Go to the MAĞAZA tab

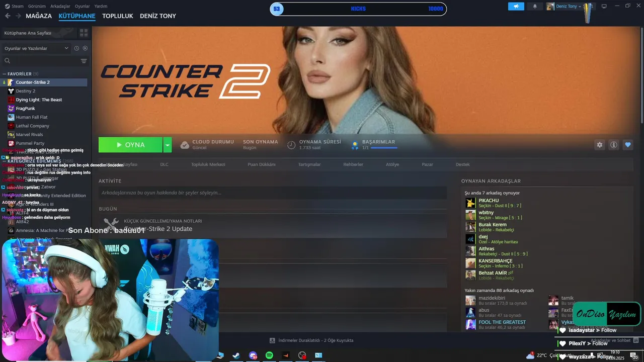tap(39, 16)
